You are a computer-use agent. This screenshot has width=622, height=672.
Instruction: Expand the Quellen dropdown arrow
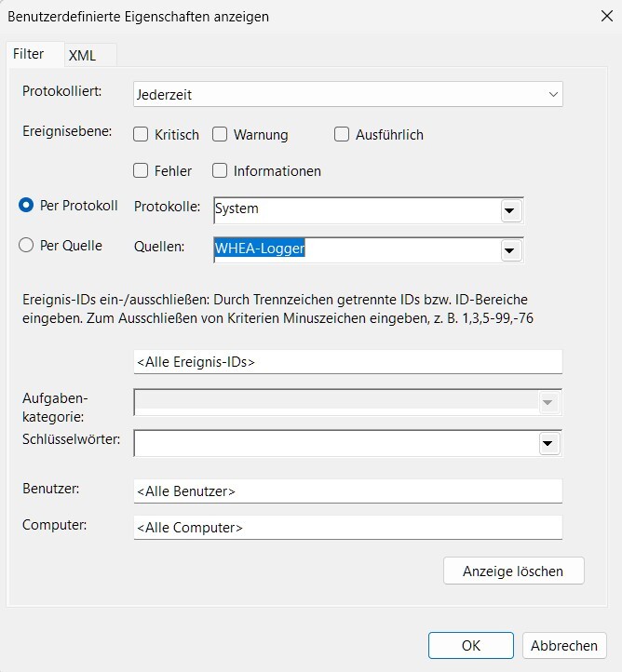(x=510, y=250)
